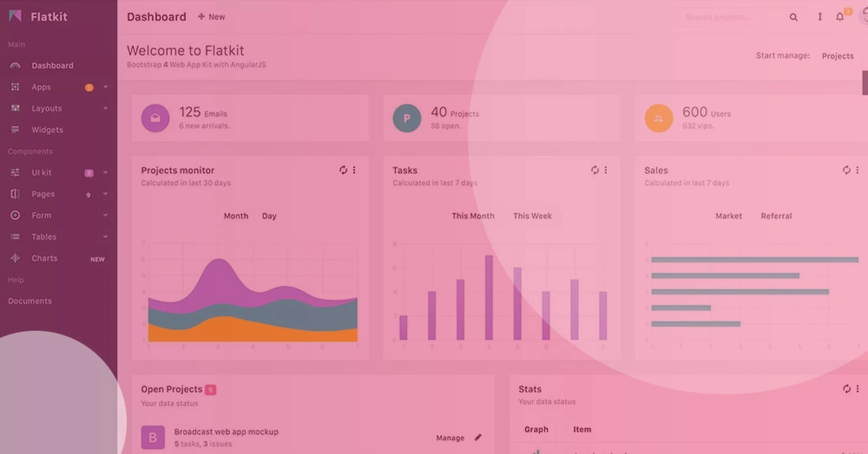868x454 pixels.
Task: Click the vertical dots icon beside search
Action: pos(820,17)
